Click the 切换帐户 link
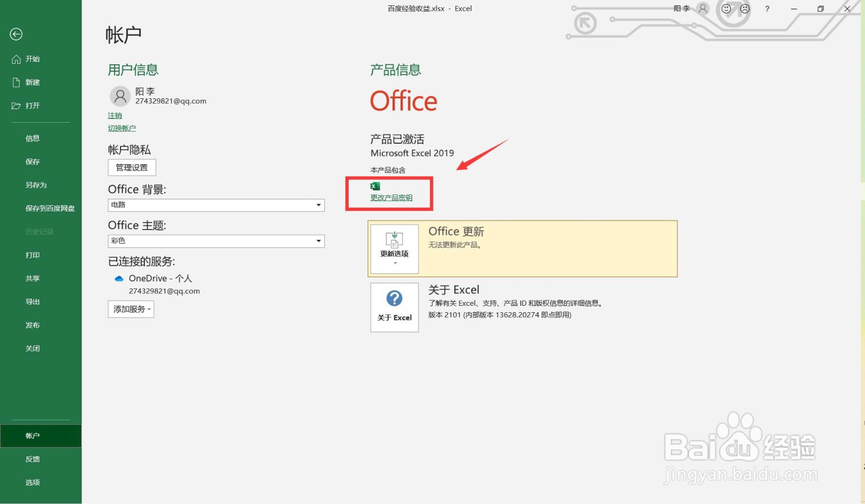The image size is (865, 504). (x=122, y=128)
